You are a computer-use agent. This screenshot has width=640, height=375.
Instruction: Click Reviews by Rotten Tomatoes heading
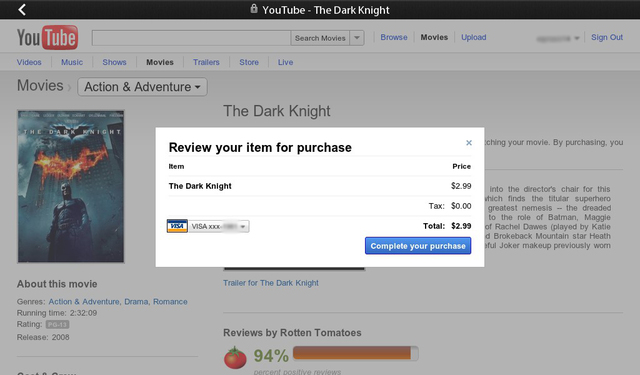pos(292,333)
